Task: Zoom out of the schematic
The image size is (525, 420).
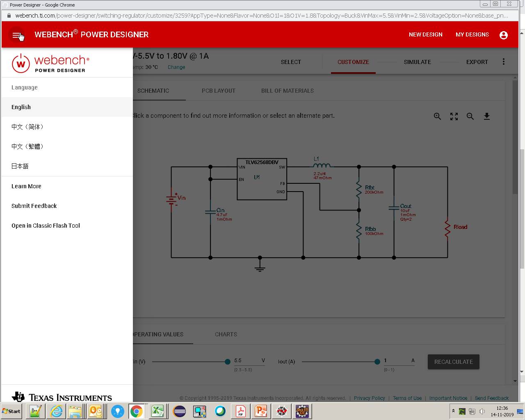Action: (x=470, y=116)
